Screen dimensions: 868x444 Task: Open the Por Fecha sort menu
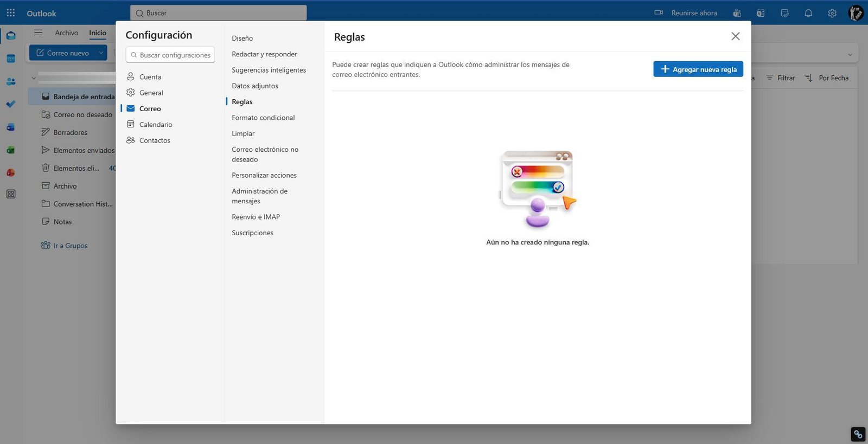pos(826,78)
